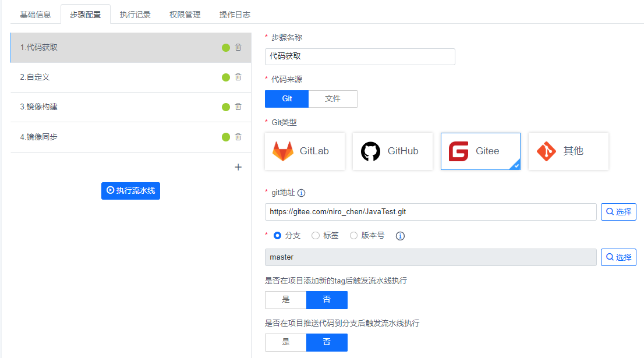The image size is (644, 358).
Task: Click 选择 next to the git address
Action: click(618, 212)
